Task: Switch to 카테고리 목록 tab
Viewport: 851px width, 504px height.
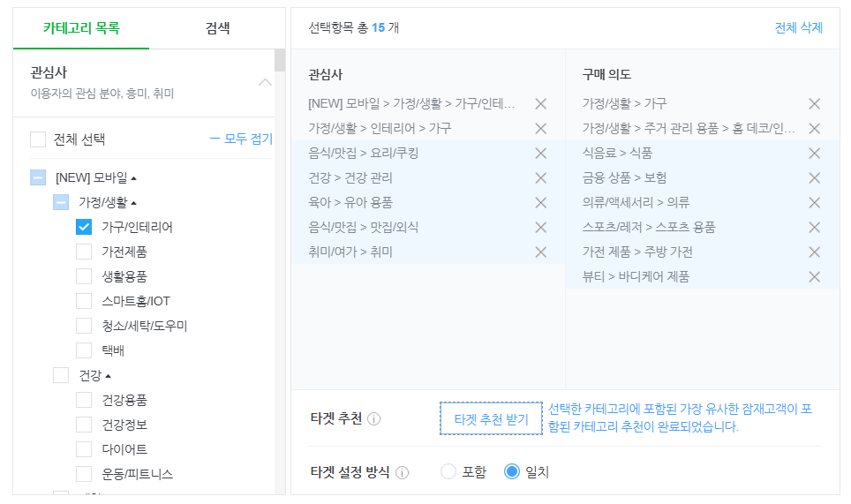Action: coord(81,28)
